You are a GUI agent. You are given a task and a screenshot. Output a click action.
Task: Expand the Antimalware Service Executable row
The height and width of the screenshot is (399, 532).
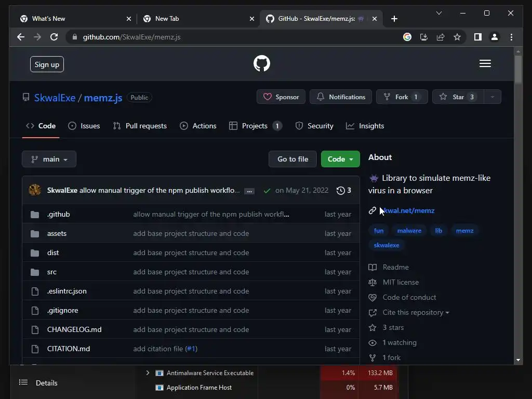tap(148, 373)
